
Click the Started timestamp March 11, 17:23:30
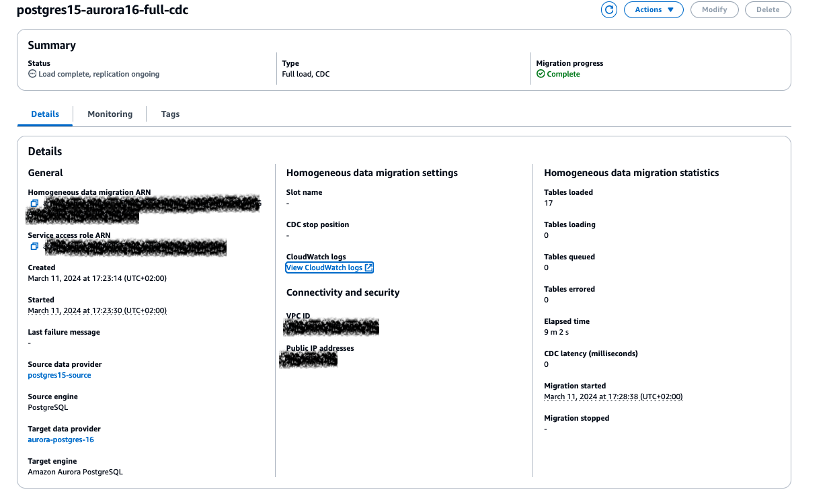97,310
